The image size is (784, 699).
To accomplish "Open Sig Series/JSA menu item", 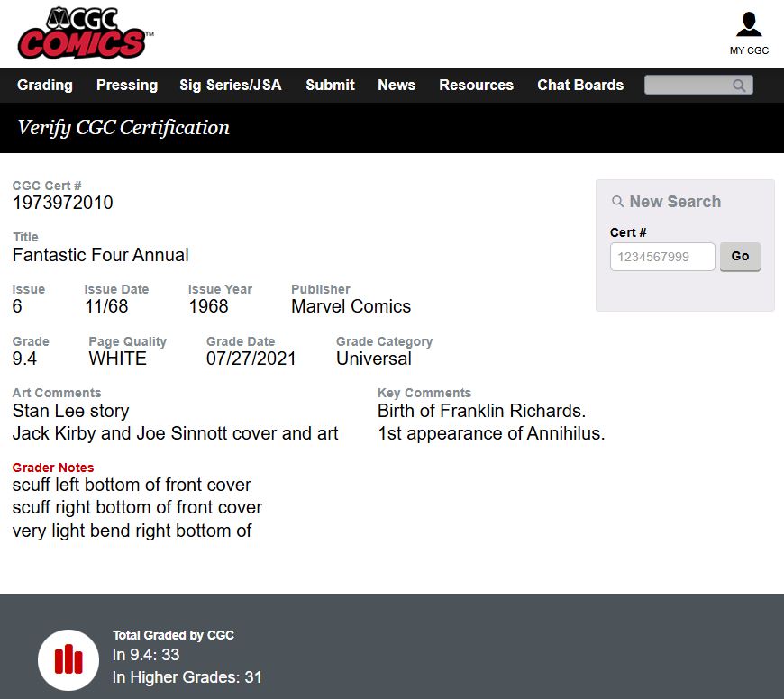I will (x=231, y=85).
